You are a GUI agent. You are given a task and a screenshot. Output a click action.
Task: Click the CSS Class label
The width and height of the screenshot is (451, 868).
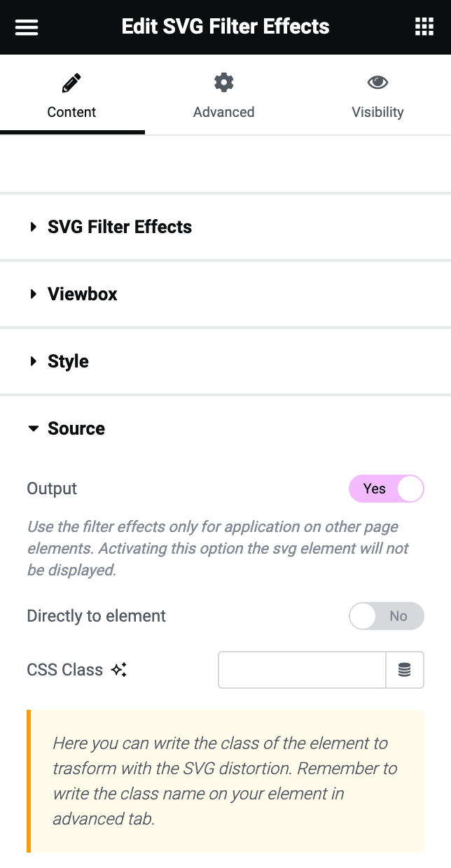64,670
